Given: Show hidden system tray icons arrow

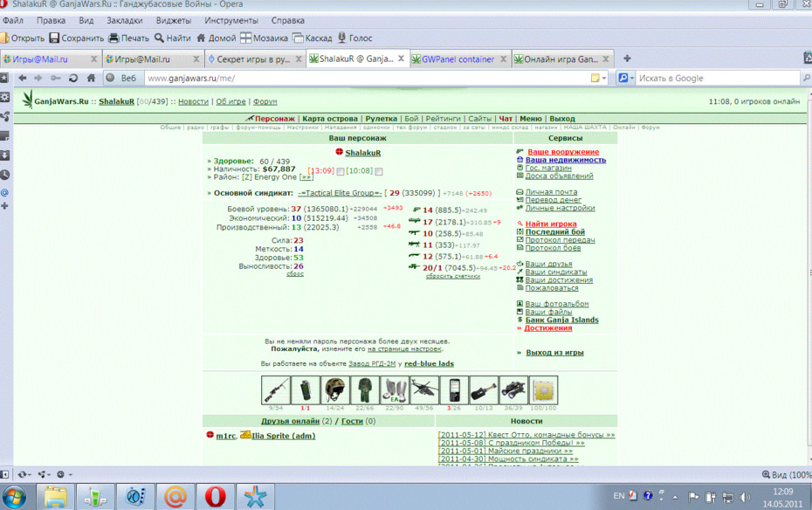Looking at the screenshot, I should point(675,498).
